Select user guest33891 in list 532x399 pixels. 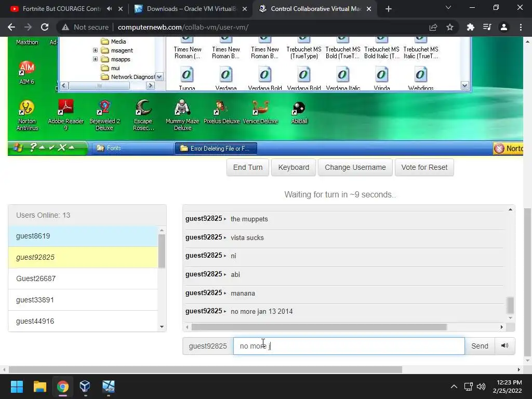coord(83,300)
